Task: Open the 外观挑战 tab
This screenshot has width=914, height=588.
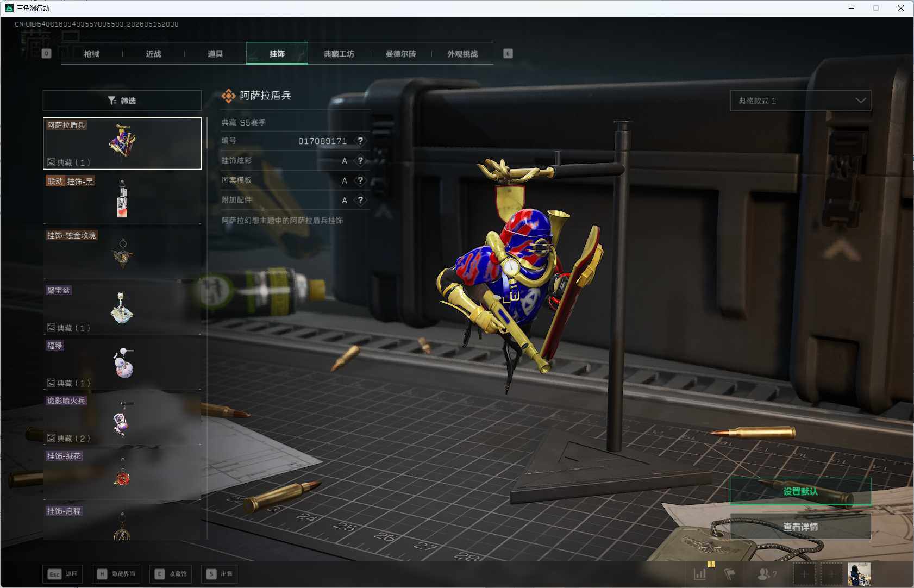Action: coord(462,54)
